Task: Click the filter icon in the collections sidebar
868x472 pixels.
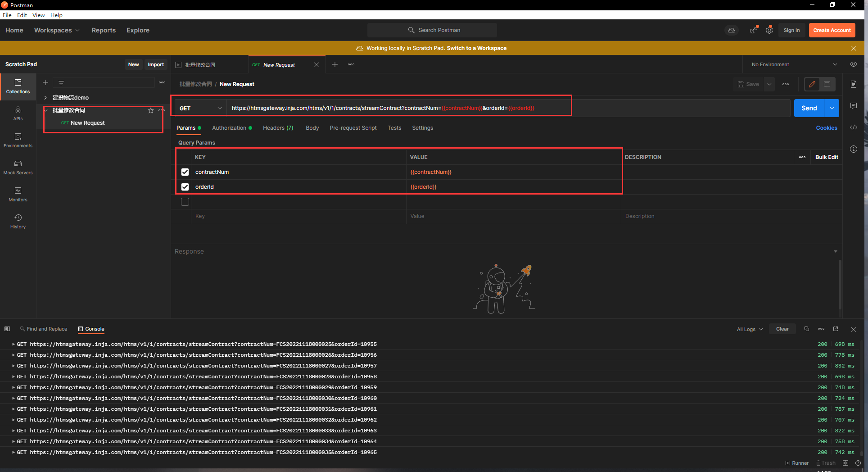Action: tap(61, 82)
